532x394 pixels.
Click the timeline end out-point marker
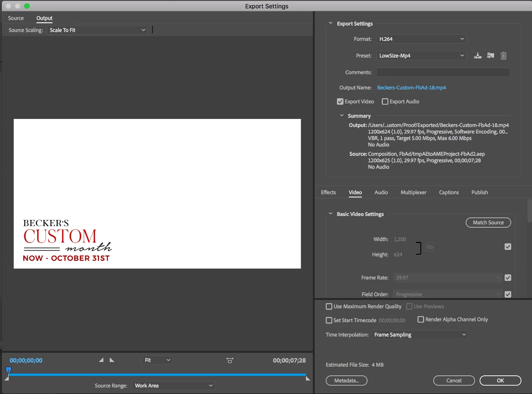coord(308,378)
